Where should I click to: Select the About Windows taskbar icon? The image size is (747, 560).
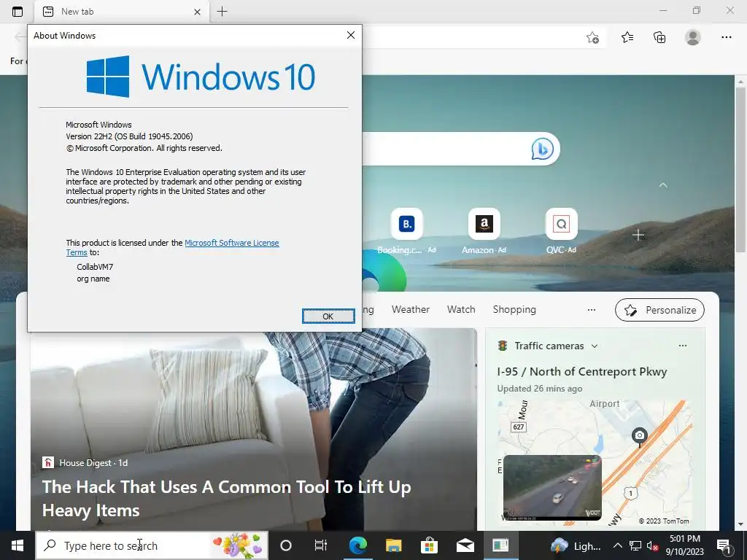pyautogui.click(x=500, y=545)
